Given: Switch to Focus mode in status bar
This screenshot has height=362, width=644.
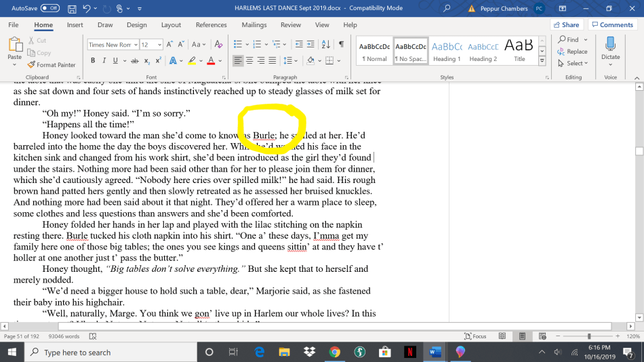Looking at the screenshot, I should click(x=475, y=336).
